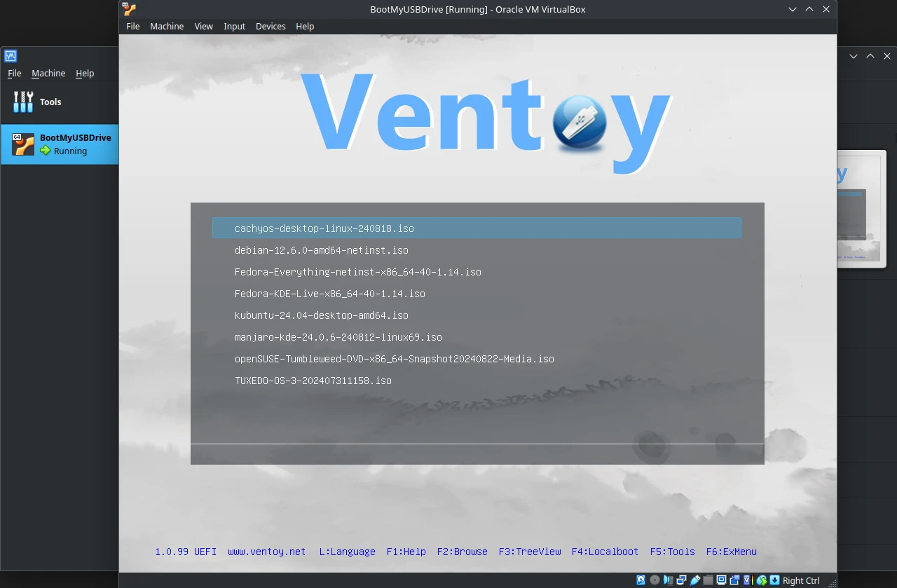Select TUXEDO-OS-3-202407311158.iso entry
The height and width of the screenshot is (588, 897).
(313, 381)
